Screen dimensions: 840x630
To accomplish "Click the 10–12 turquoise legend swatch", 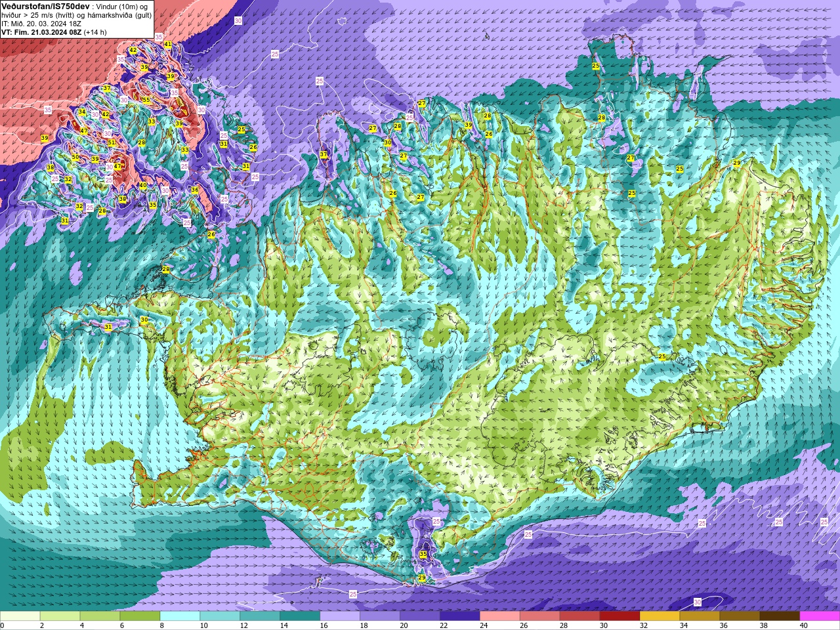I will [220, 616].
